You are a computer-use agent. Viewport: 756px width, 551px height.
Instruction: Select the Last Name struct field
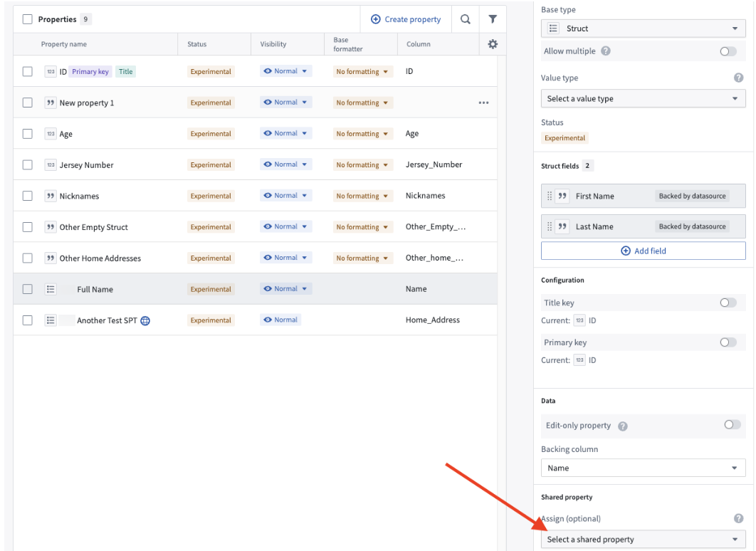644,226
